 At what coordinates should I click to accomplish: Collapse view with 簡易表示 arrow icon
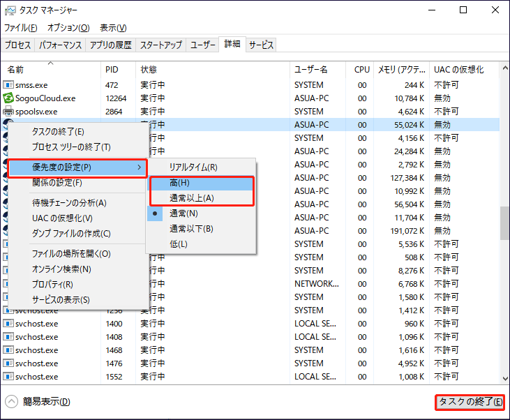pyautogui.click(x=11, y=402)
